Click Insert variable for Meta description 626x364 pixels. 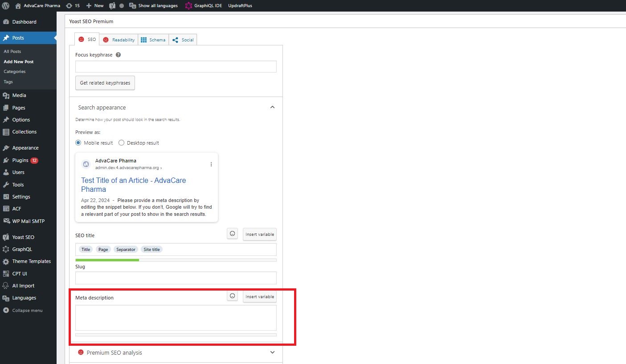pyautogui.click(x=260, y=297)
